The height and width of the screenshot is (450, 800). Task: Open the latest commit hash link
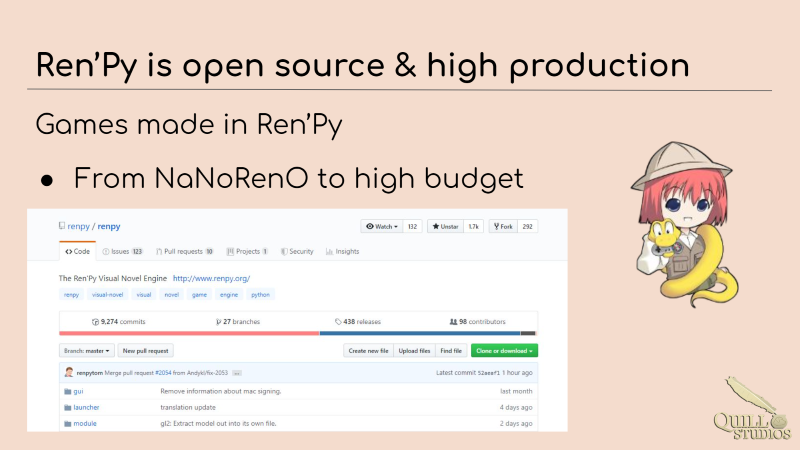488,373
